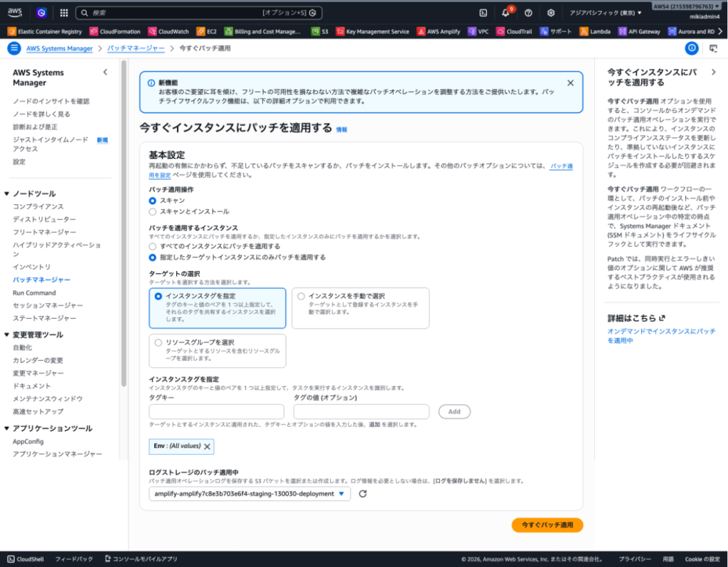Viewport: 728px width, 567px height.
Task: Open the VPC shortcut
Action: [478, 31]
